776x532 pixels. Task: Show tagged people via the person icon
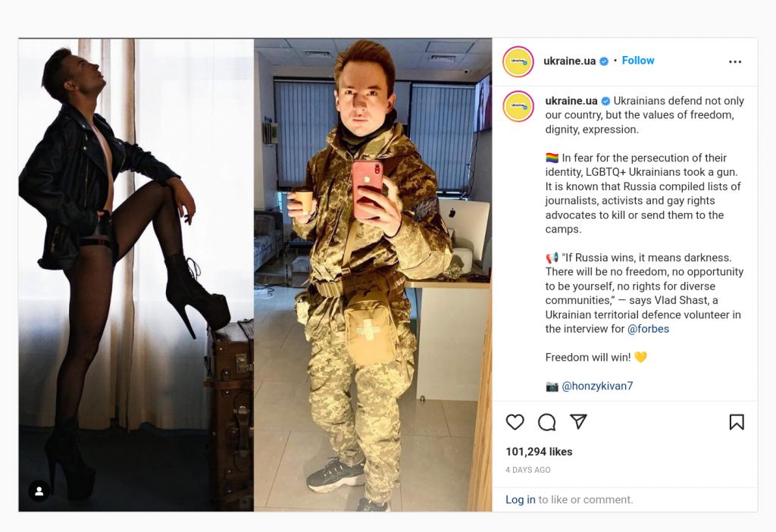pyautogui.click(x=39, y=491)
